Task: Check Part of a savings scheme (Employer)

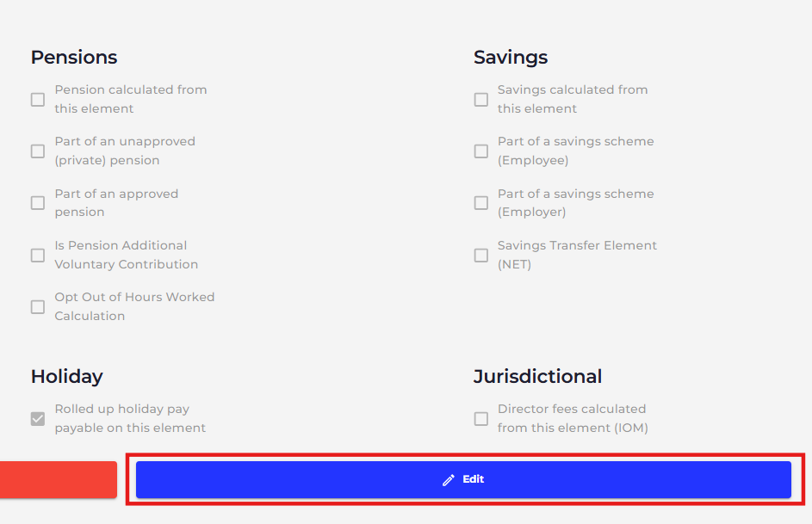Action: pyautogui.click(x=481, y=203)
